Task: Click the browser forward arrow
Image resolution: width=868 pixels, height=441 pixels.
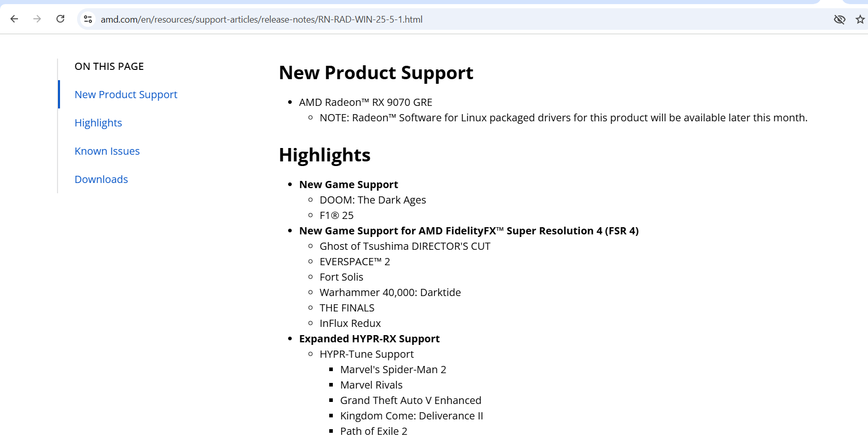Action: (37, 19)
